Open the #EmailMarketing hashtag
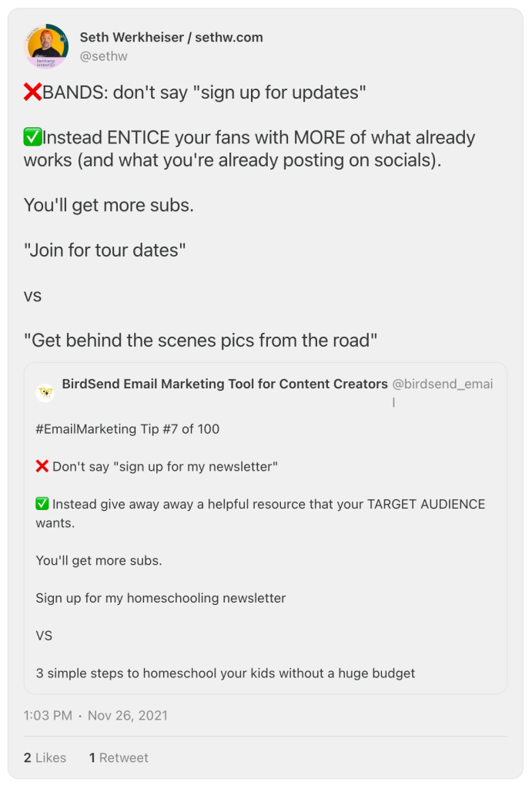The width and height of the screenshot is (532, 789). coord(85,429)
